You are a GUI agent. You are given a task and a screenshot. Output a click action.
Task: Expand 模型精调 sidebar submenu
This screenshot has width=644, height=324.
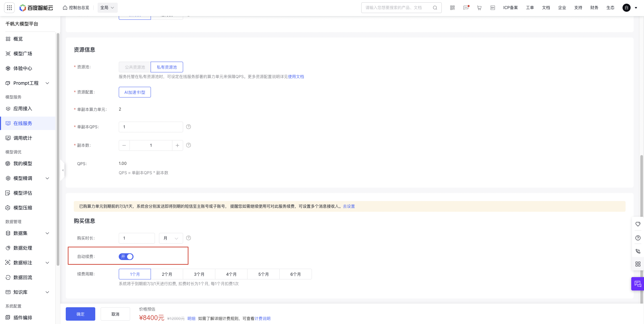point(47,178)
